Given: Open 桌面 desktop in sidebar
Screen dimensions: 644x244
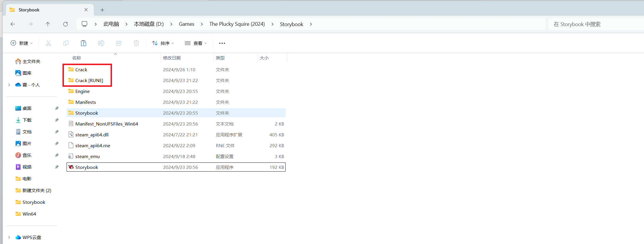Looking at the screenshot, I should [23, 108].
